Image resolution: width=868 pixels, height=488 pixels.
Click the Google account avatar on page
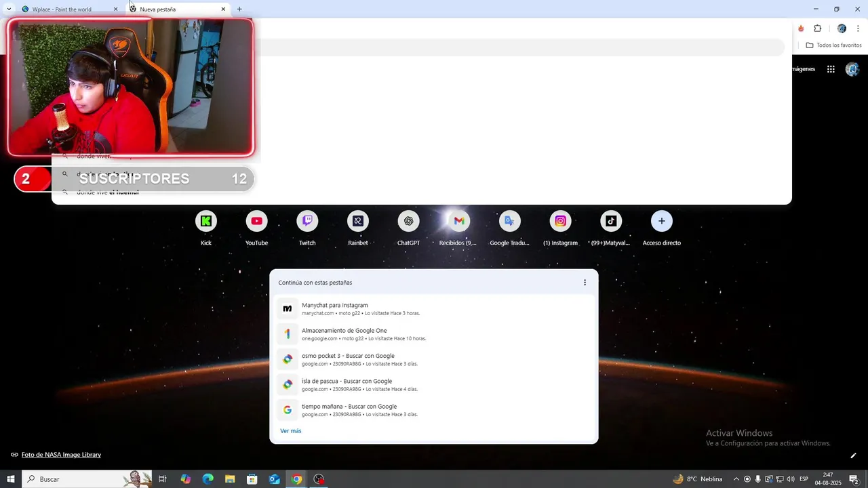pyautogui.click(x=852, y=69)
